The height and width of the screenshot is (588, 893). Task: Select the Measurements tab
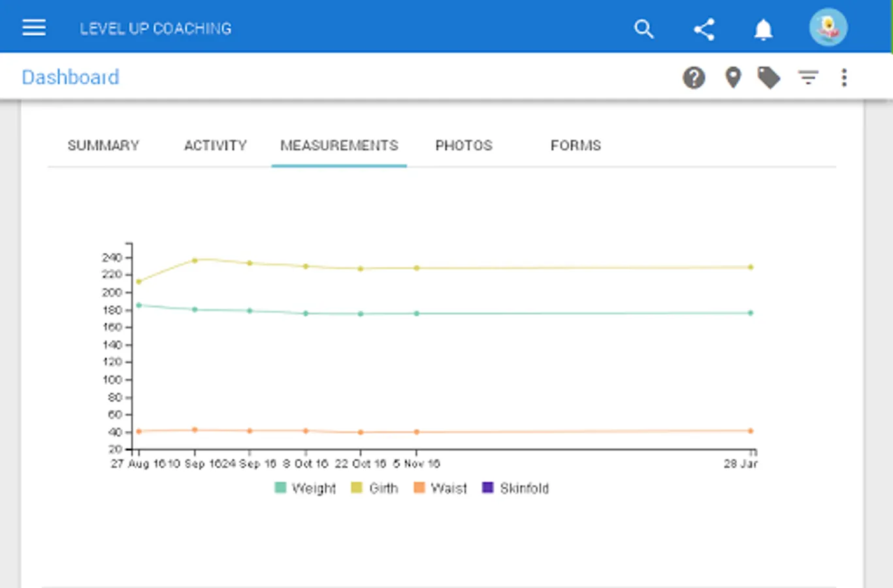click(339, 146)
